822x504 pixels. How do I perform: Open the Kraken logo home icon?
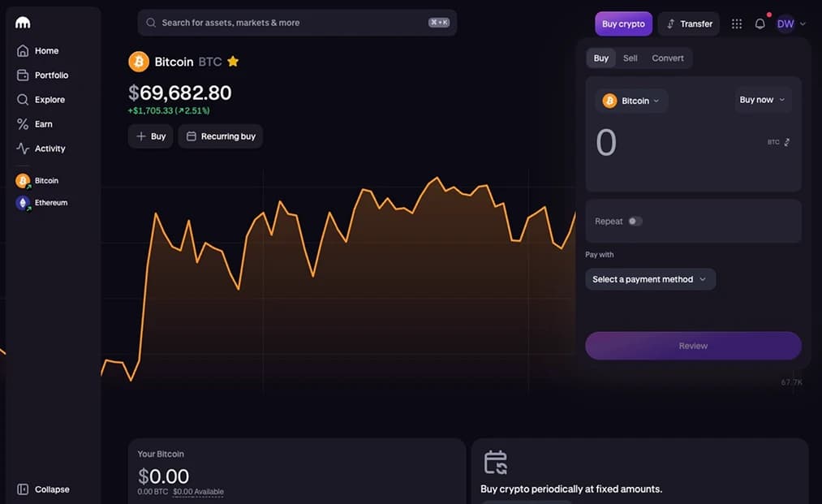pyautogui.click(x=23, y=23)
